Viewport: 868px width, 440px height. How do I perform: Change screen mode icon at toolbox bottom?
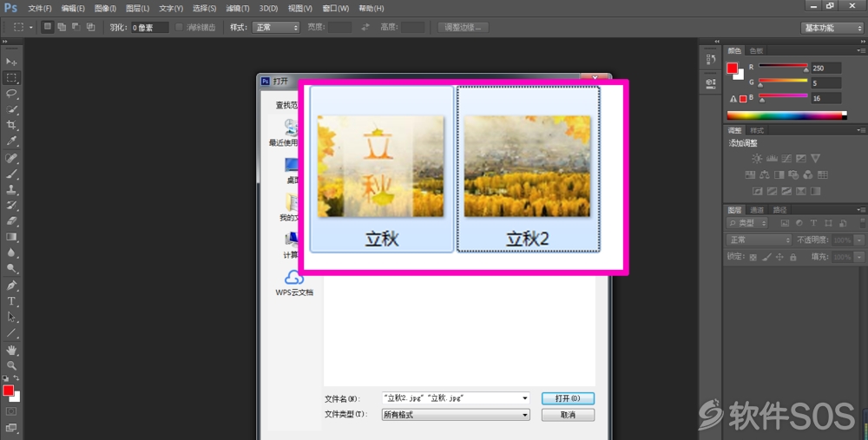coord(11,427)
